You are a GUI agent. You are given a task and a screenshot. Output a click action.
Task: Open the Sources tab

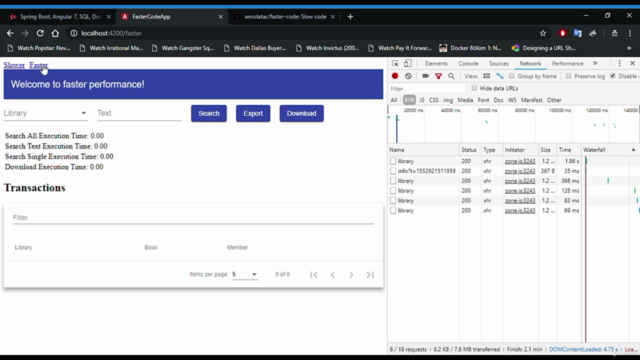499,64
